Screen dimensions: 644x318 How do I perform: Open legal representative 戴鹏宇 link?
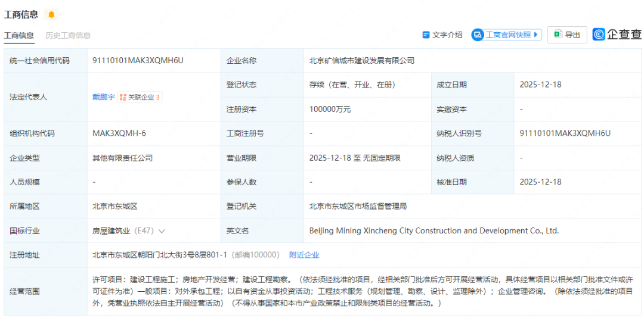pyautogui.click(x=104, y=97)
